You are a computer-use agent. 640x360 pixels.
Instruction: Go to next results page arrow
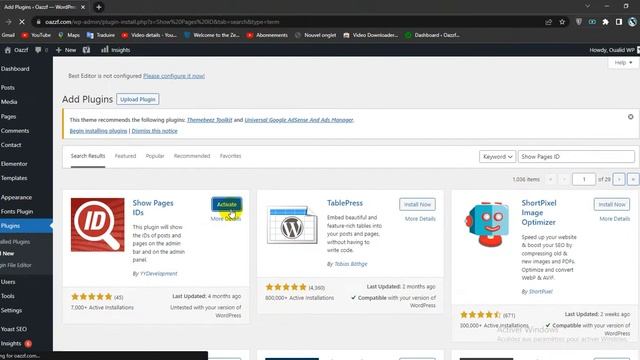pos(619,179)
